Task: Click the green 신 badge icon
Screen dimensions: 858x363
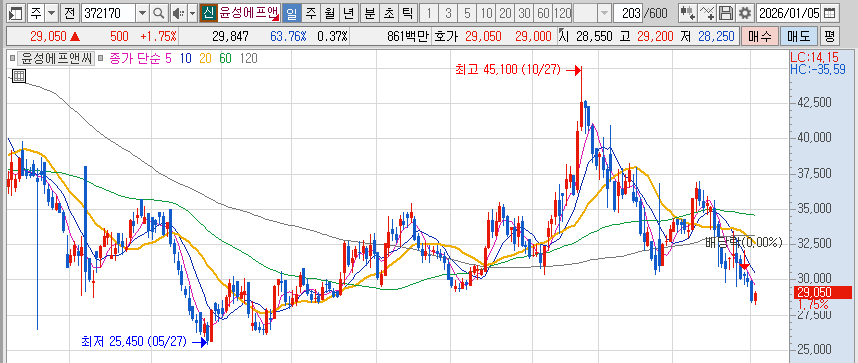Action: [207, 13]
